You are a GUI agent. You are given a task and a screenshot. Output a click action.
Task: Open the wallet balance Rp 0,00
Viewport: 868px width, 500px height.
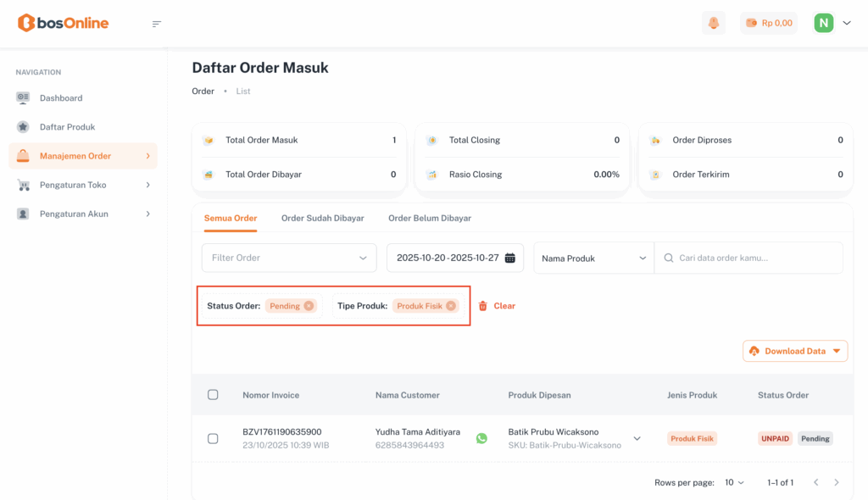pos(768,23)
